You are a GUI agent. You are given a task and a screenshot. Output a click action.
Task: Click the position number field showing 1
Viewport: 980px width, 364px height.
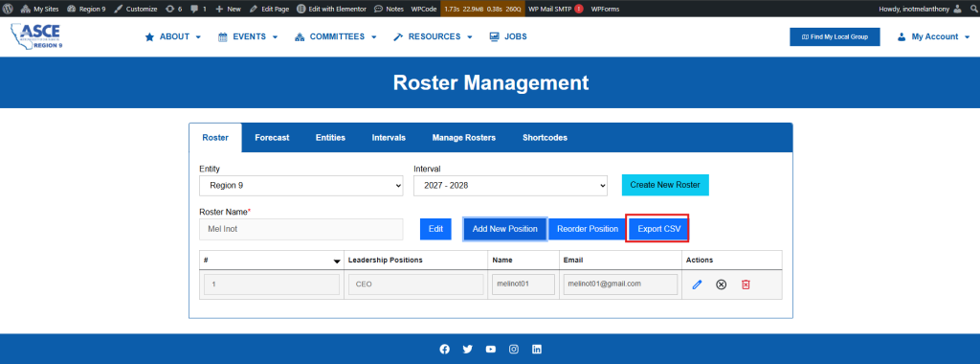pos(272,284)
